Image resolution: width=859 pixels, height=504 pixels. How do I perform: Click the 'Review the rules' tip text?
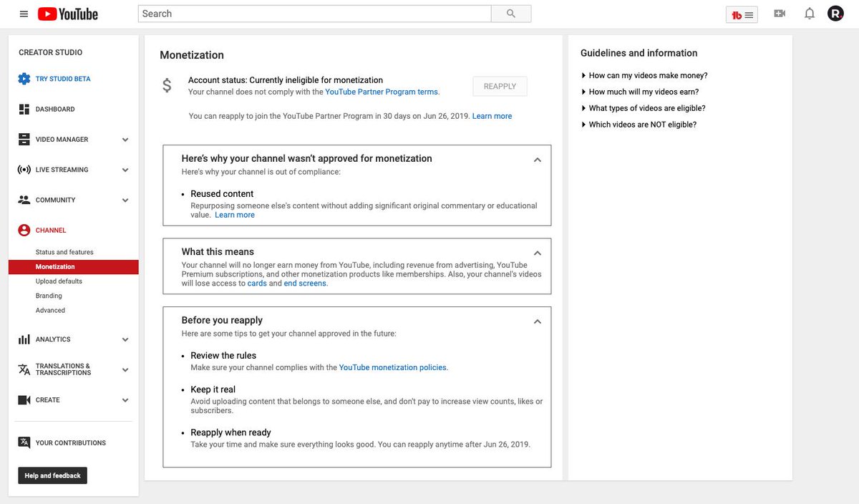pos(223,356)
